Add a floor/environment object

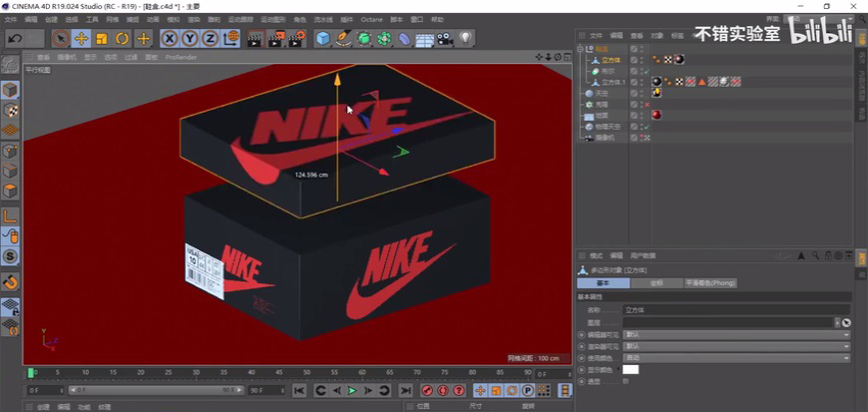[425, 40]
